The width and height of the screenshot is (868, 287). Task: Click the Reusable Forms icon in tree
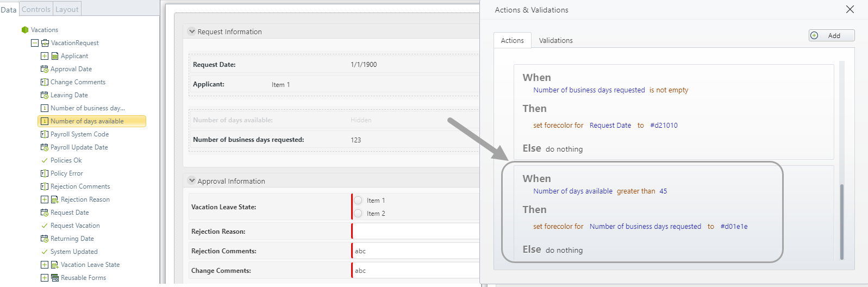coord(55,278)
